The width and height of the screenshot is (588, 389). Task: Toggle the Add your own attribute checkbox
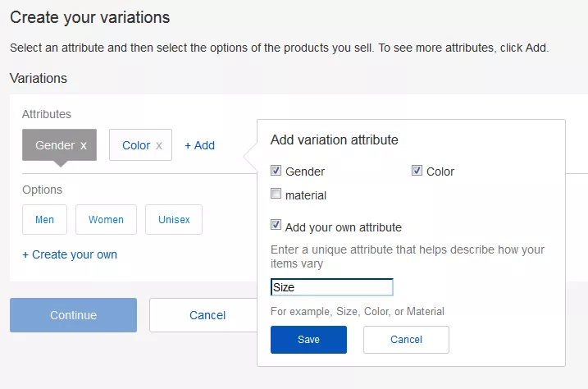pos(276,227)
